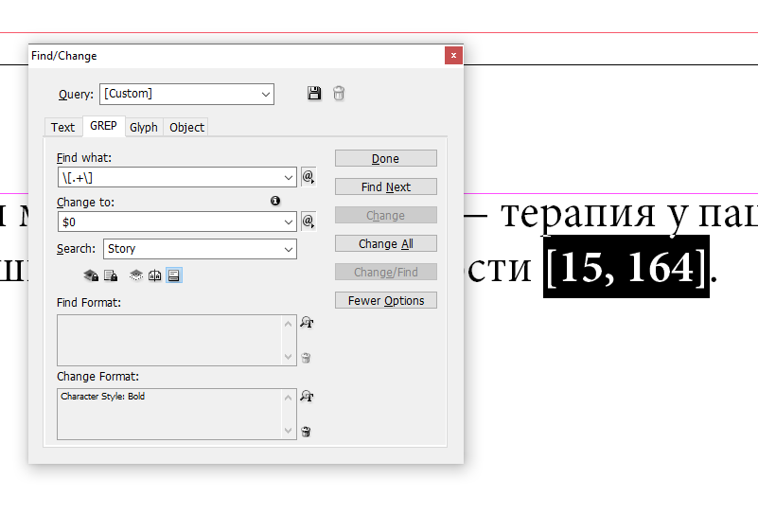The height and width of the screenshot is (532, 758).
Task: Click the greyed Change button
Action: [x=386, y=215]
